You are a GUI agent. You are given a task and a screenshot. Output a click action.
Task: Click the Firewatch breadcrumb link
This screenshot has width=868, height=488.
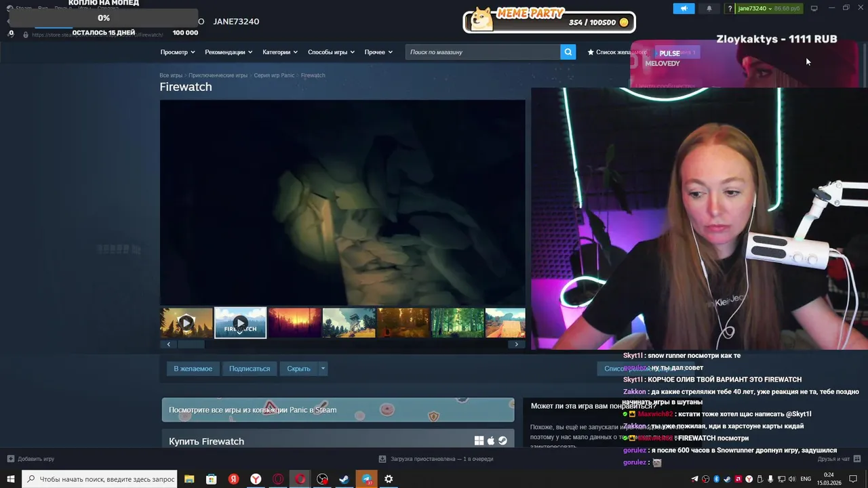[x=313, y=75]
